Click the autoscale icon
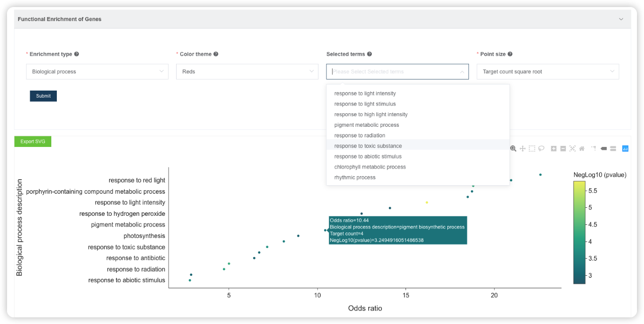The image size is (644, 324). (573, 148)
